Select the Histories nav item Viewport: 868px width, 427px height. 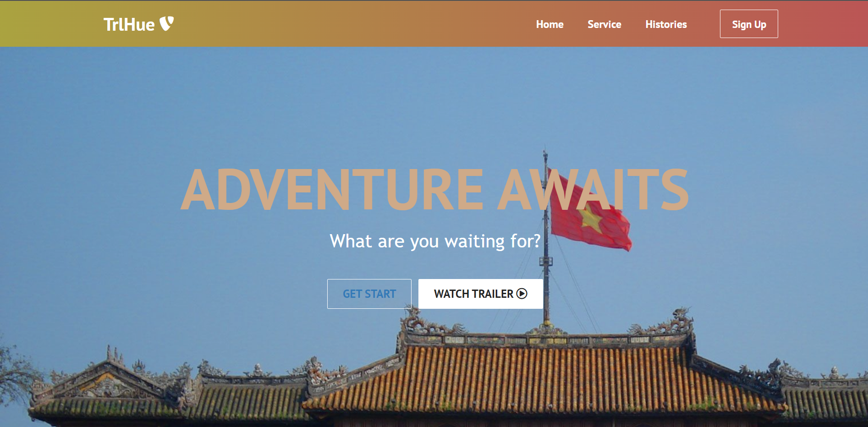pos(666,24)
